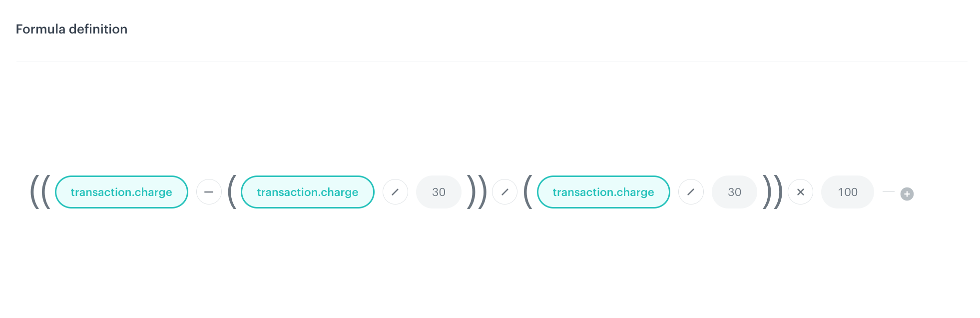Click the second transaction.charge variable pill
Viewport: 980px width, 318px height.
point(307,191)
